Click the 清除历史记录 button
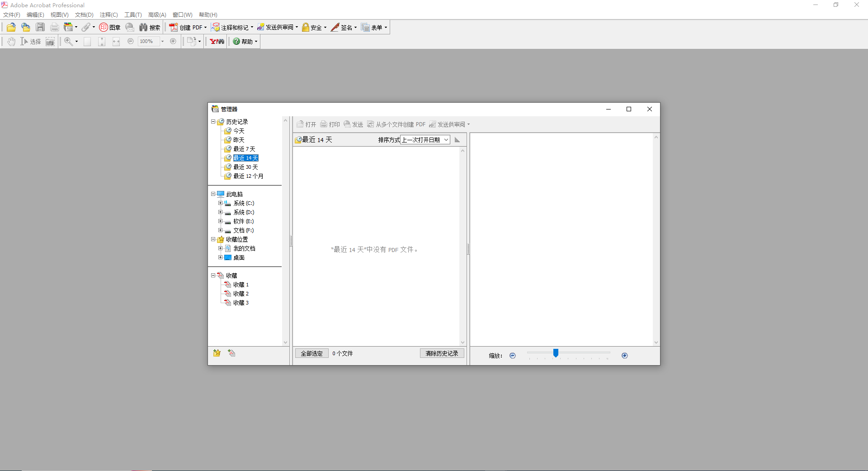The height and width of the screenshot is (471, 868). [x=442, y=353]
